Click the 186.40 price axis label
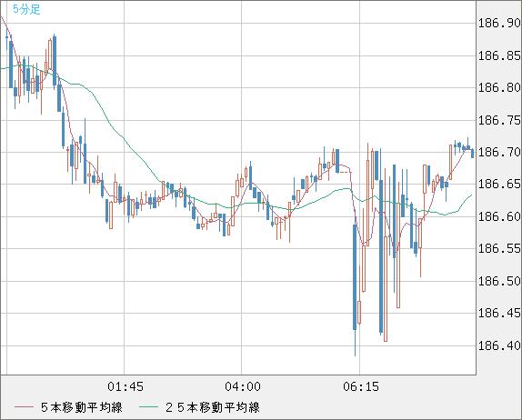 click(499, 345)
